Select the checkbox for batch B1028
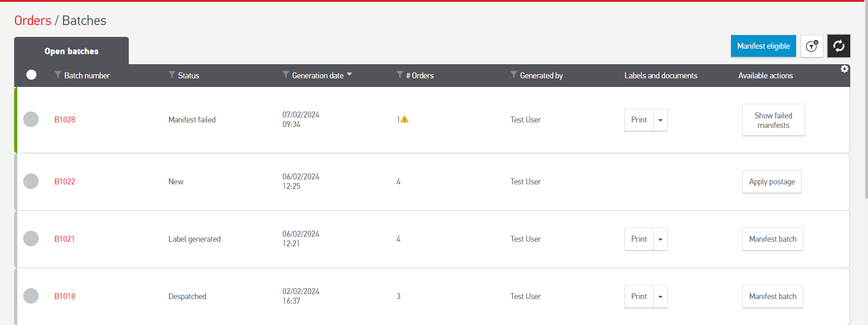The image size is (868, 325). tap(31, 119)
